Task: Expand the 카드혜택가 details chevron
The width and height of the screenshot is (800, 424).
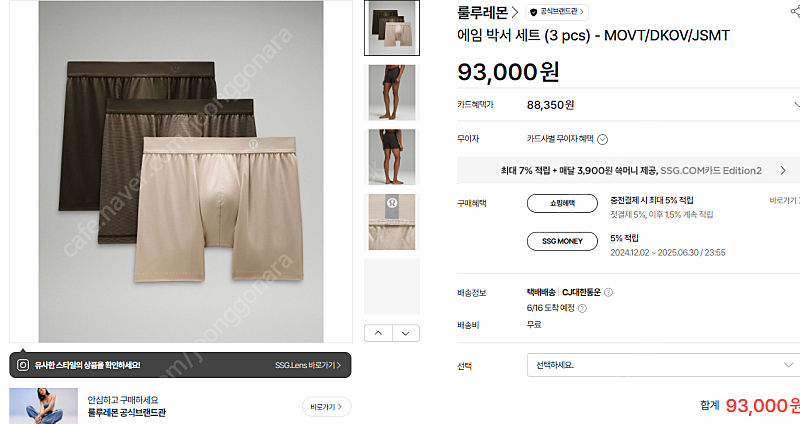Action: (796, 105)
